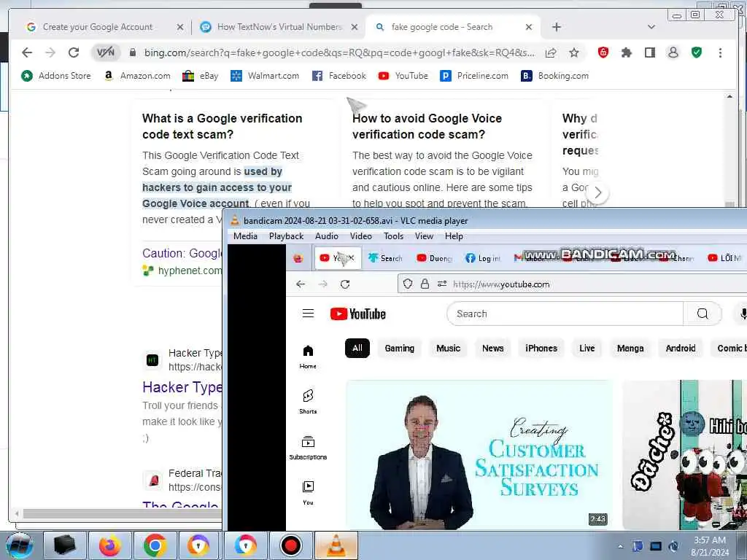Switch to How TextNow's Virtual Numbers tab
The height and width of the screenshot is (560, 747).
click(x=279, y=27)
